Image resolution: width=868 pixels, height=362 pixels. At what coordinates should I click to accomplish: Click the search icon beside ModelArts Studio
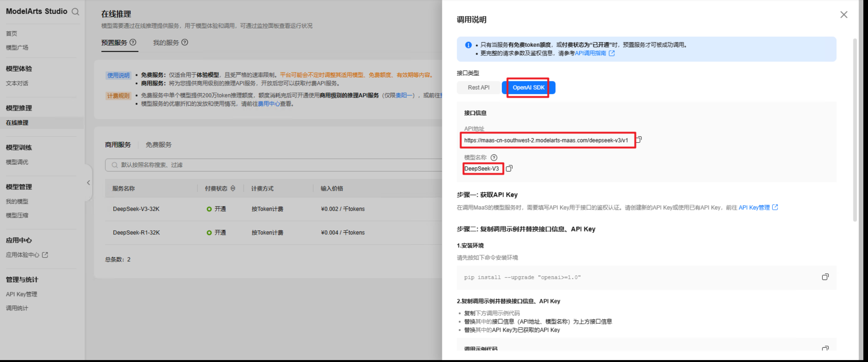[75, 12]
